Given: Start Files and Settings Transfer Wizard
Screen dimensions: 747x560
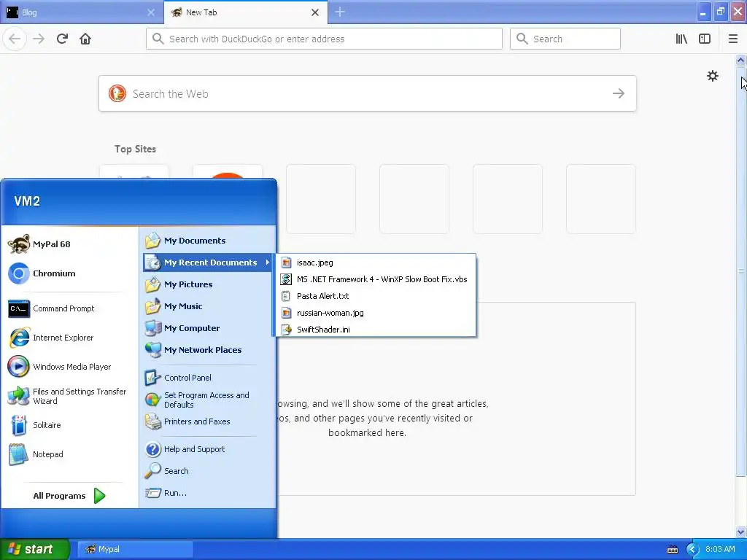Looking at the screenshot, I should pos(69,396).
